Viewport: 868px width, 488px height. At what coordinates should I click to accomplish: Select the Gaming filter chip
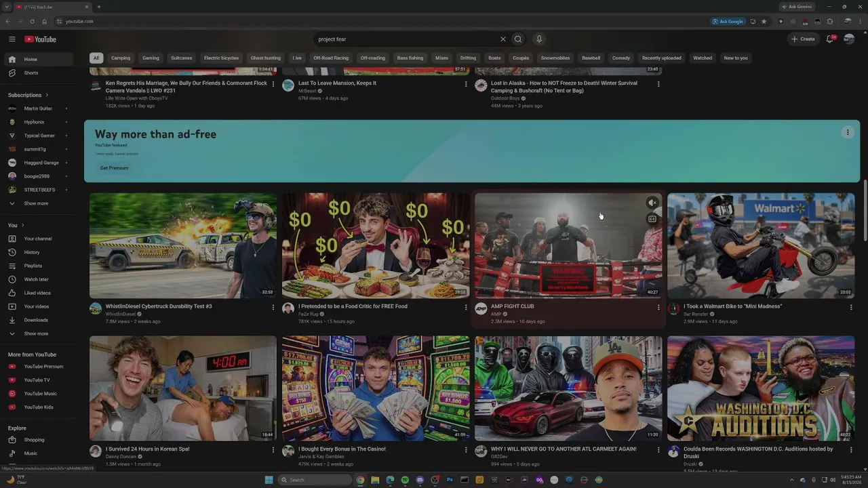tap(151, 58)
